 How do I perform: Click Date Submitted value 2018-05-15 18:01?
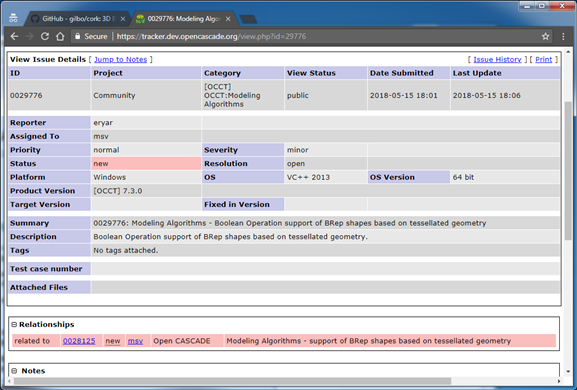(404, 96)
